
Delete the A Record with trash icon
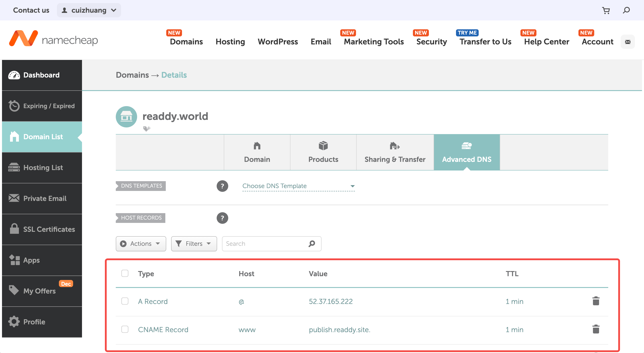(x=596, y=301)
